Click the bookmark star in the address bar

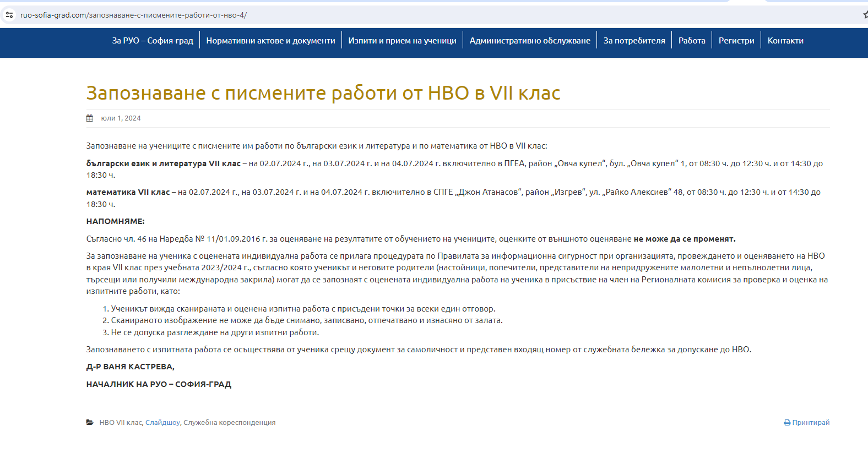865,15
